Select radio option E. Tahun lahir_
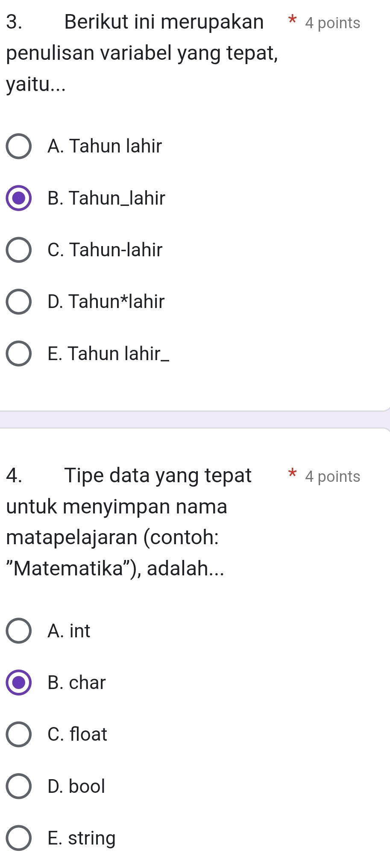The height and width of the screenshot is (868, 390). [18, 354]
